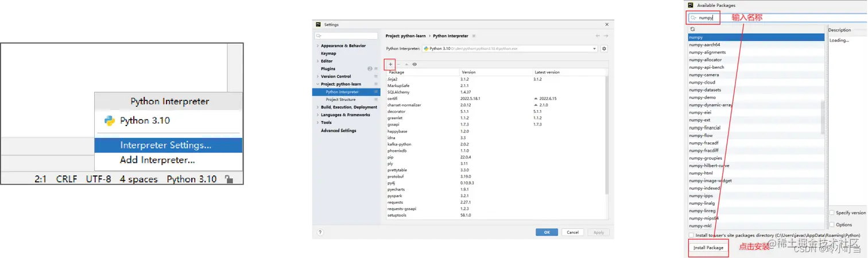Click the plus icon to add a package

pyautogui.click(x=390, y=64)
